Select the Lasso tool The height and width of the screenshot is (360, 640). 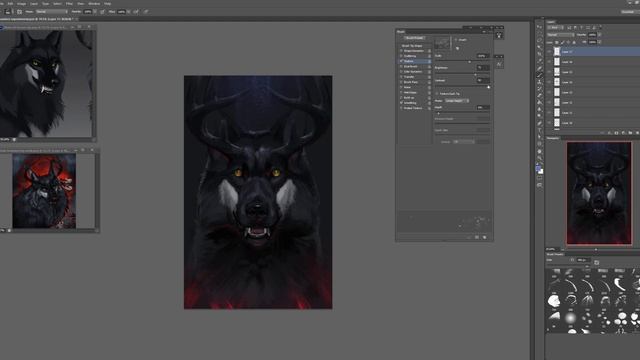(540, 40)
